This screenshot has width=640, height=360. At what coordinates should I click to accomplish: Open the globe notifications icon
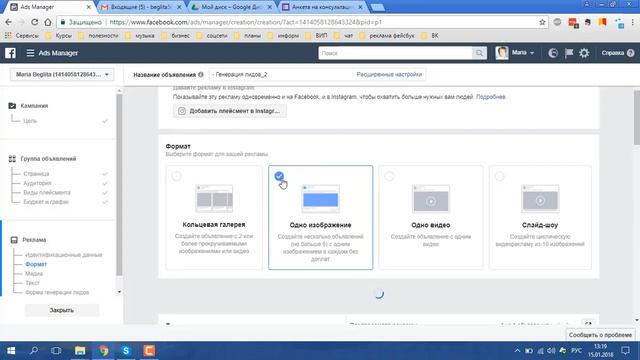[x=553, y=53]
